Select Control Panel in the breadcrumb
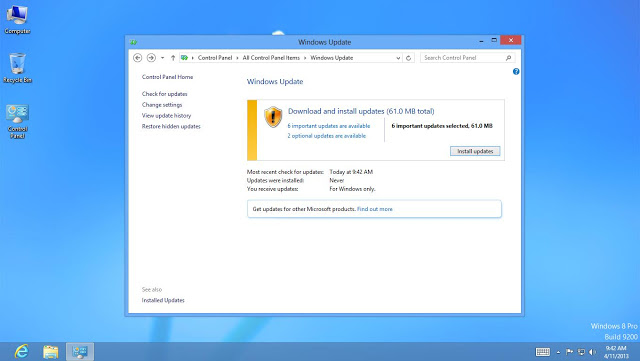The width and height of the screenshot is (640, 361). point(215,58)
